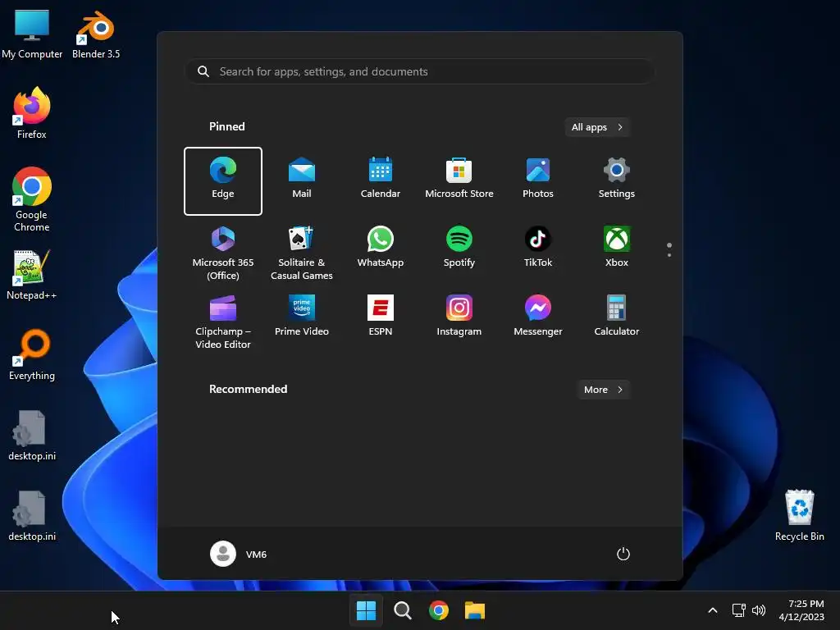The height and width of the screenshot is (630, 840).
Task: Select the Blender 3.5 desktop shortcut
Action: (x=96, y=33)
